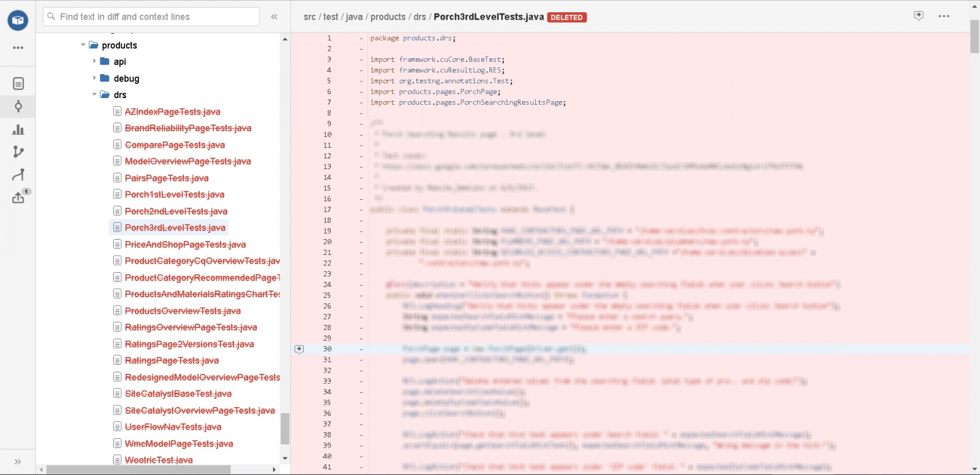Screen dimensions: 980x475
Task: Click the api folder icon
Action: [105, 61]
